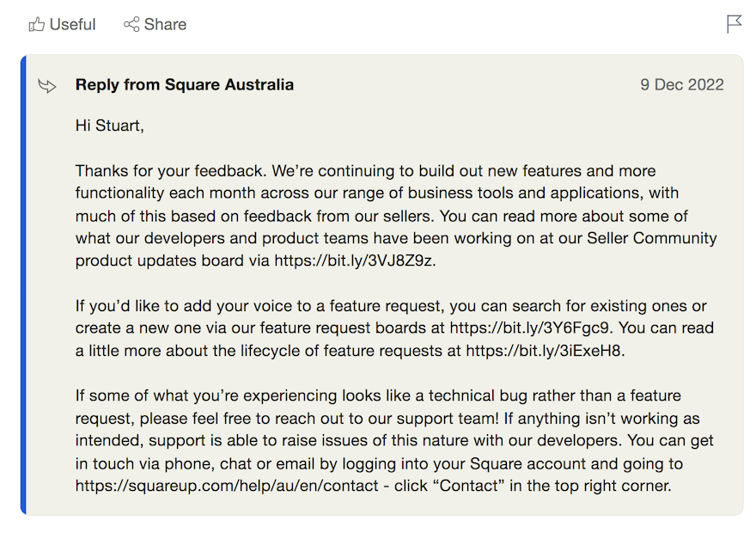Image resolution: width=756 pixels, height=533 pixels.
Task: Click the 'Hi Stuart,' greeting line
Action: tap(110, 126)
